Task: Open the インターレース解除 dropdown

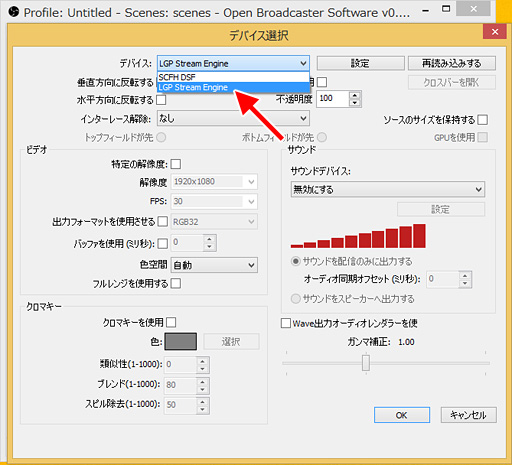Action: point(233,118)
